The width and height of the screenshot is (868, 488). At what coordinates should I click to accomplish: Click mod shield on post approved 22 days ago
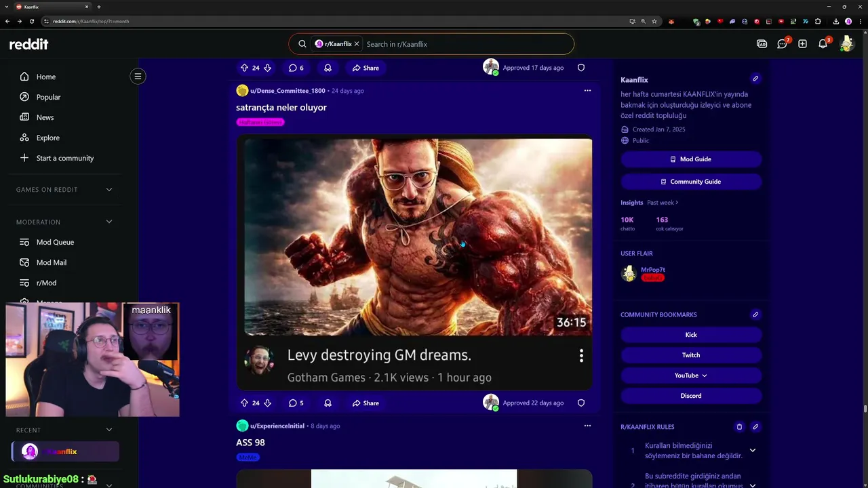581,403
